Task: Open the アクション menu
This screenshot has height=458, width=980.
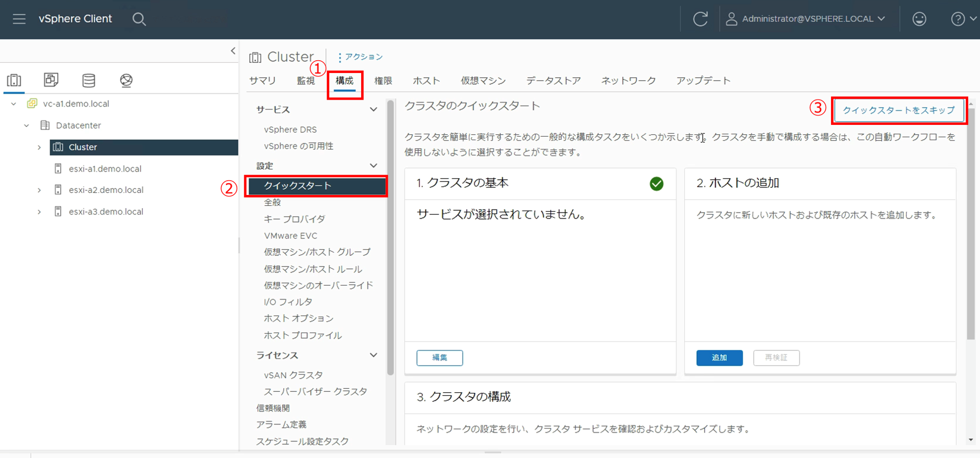Action: (360, 57)
